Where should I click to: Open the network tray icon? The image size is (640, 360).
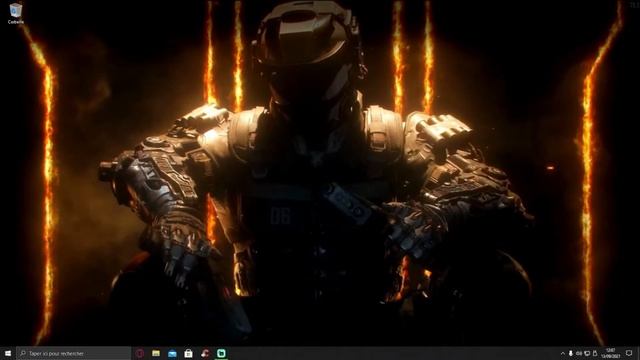(x=587, y=353)
